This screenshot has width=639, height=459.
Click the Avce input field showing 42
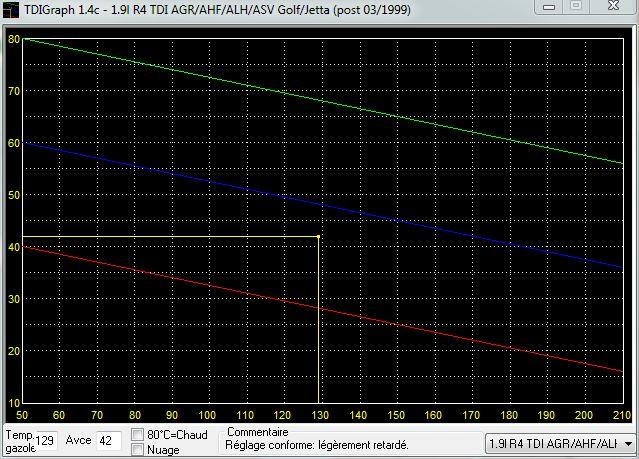coord(108,441)
